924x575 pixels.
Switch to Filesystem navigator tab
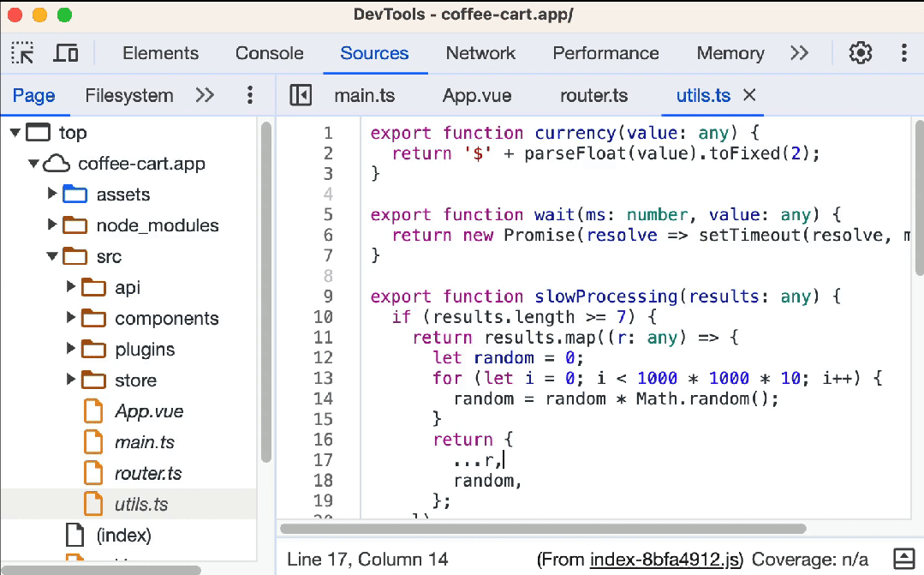[x=129, y=95]
